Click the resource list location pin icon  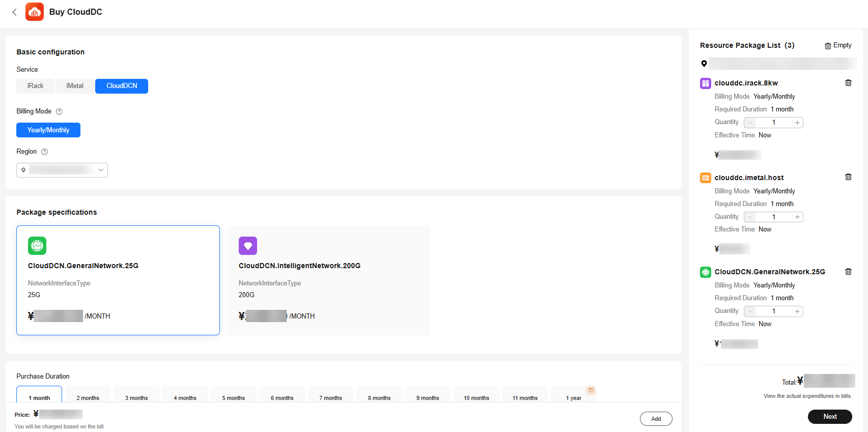(704, 64)
